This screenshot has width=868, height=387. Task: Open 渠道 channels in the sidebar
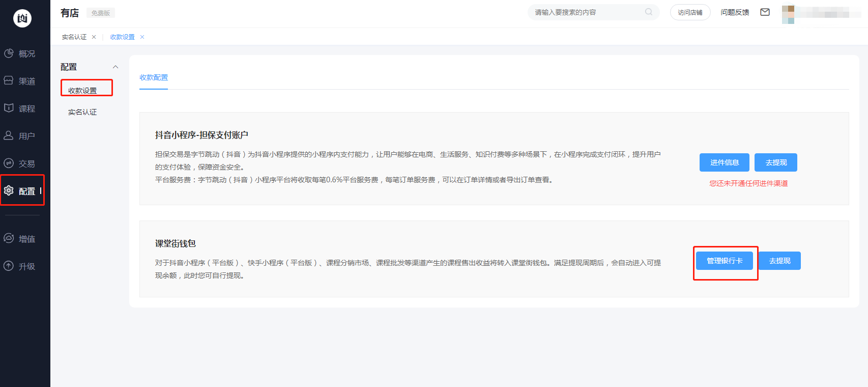click(x=20, y=81)
